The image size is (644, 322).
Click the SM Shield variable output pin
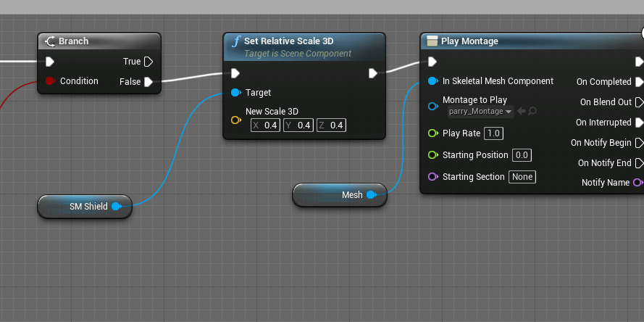pos(116,207)
